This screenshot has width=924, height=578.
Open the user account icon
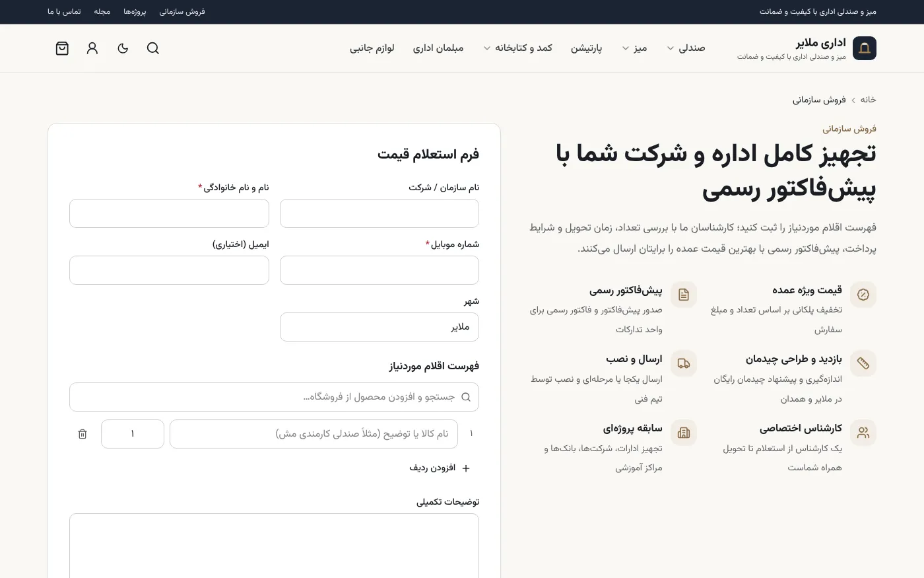[x=92, y=48]
